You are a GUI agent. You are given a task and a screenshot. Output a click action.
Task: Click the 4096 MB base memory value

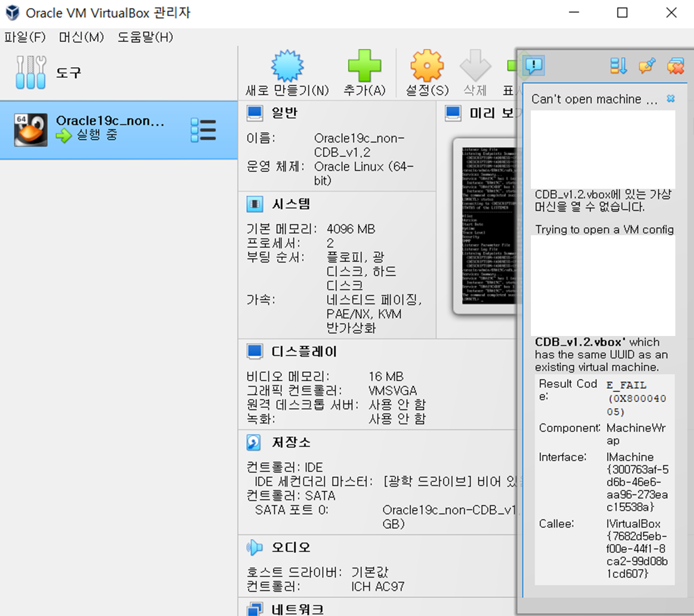coord(351,229)
